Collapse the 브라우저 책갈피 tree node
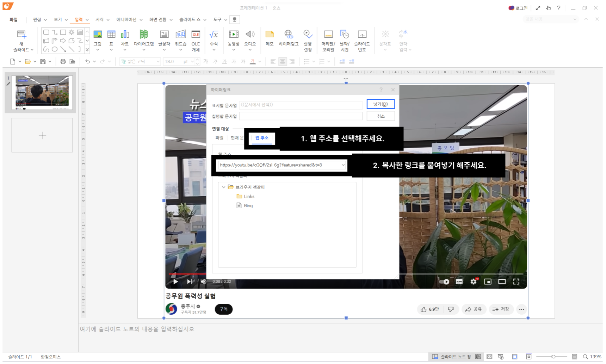 [223, 187]
